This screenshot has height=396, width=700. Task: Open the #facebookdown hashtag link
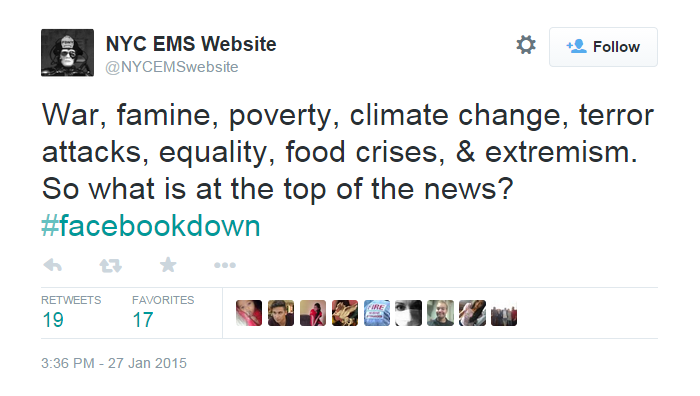pyautogui.click(x=151, y=225)
